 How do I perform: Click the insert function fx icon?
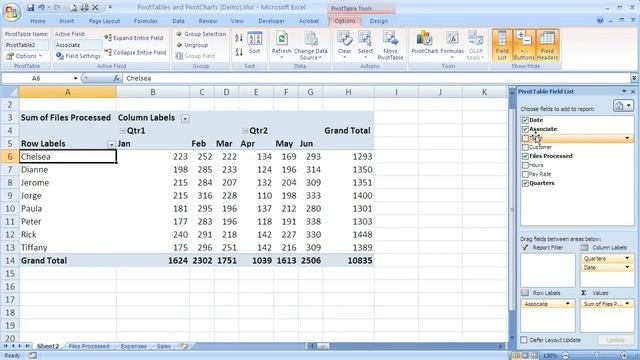coord(116,78)
